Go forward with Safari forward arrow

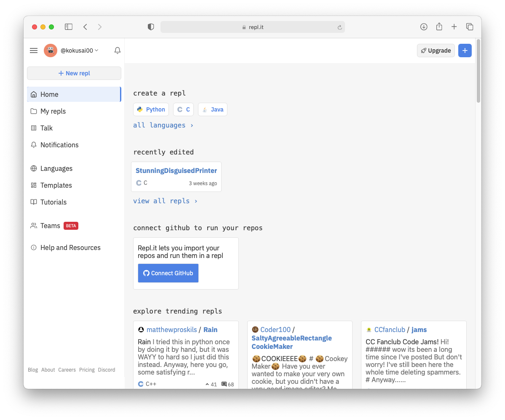coord(99,27)
